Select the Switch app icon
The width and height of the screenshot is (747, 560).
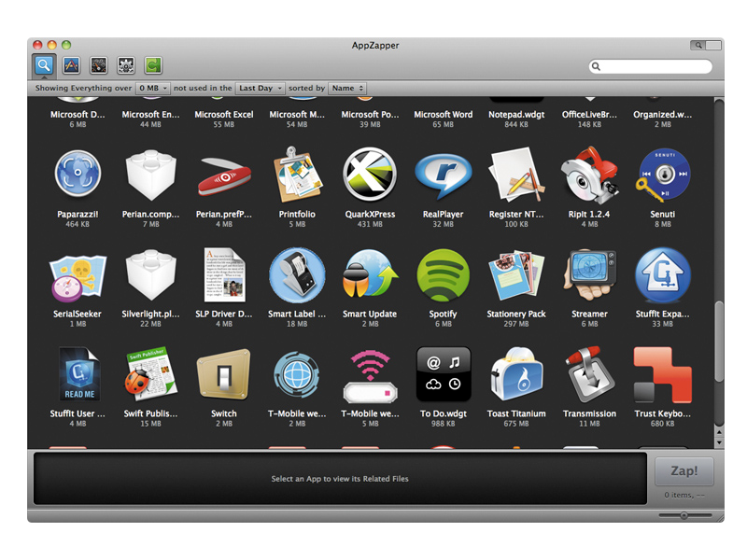(224, 374)
